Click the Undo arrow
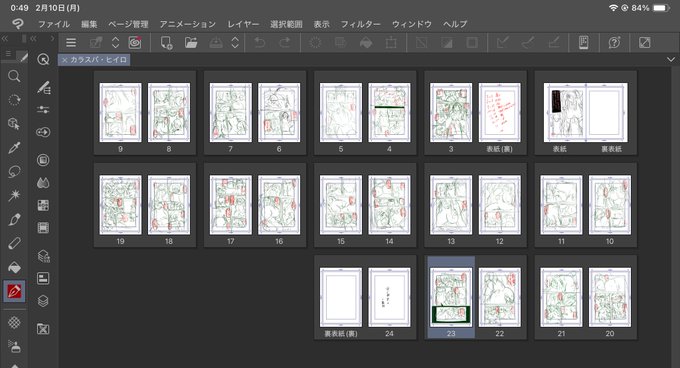This screenshot has height=368, width=680. click(259, 42)
